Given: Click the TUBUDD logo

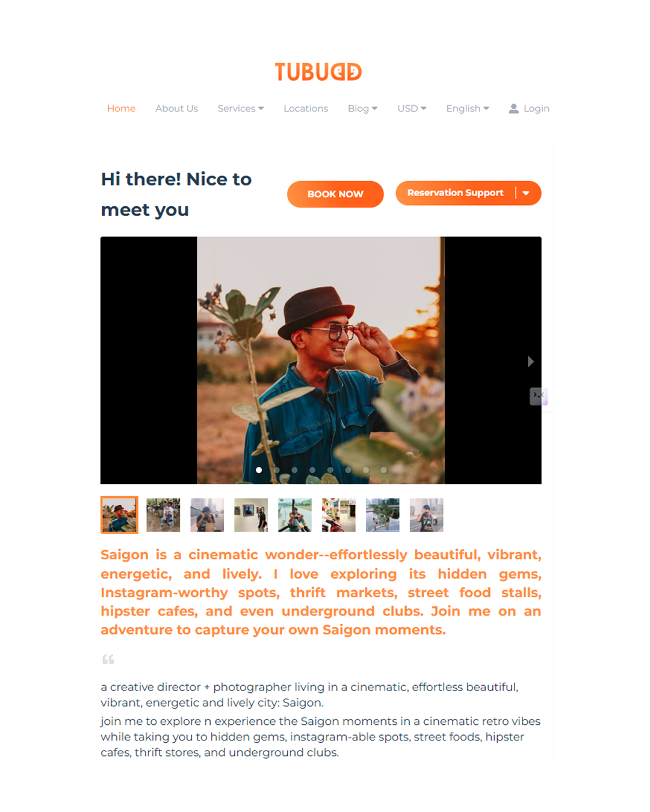Looking at the screenshot, I should [x=318, y=72].
